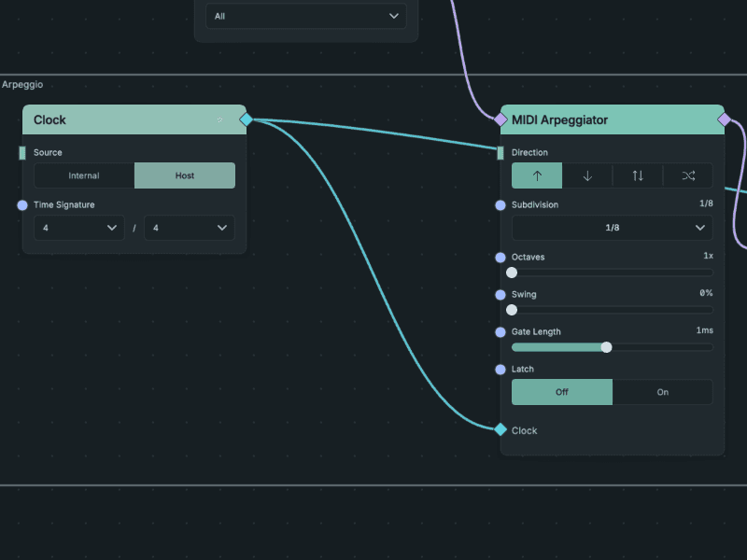747x560 pixels.
Task: Click the Latch modulation port
Action: 500,370
